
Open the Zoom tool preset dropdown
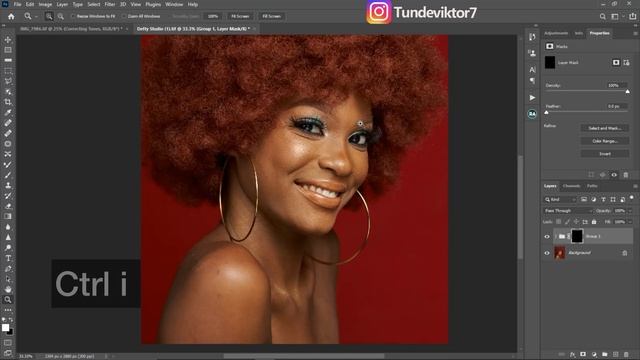click(36, 16)
